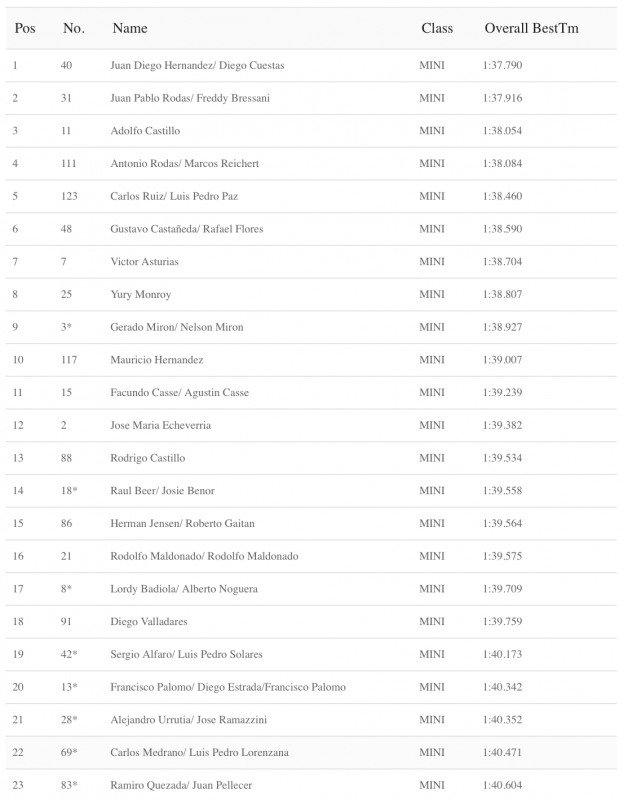Select Diego Valladares in the results

click(x=147, y=622)
